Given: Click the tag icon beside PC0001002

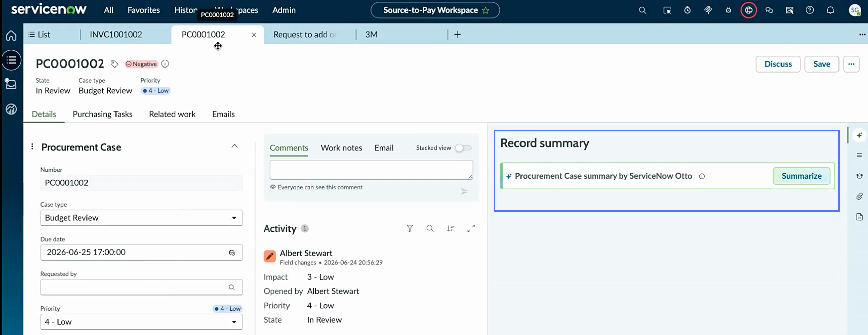Looking at the screenshot, I should click(x=114, y=64).
